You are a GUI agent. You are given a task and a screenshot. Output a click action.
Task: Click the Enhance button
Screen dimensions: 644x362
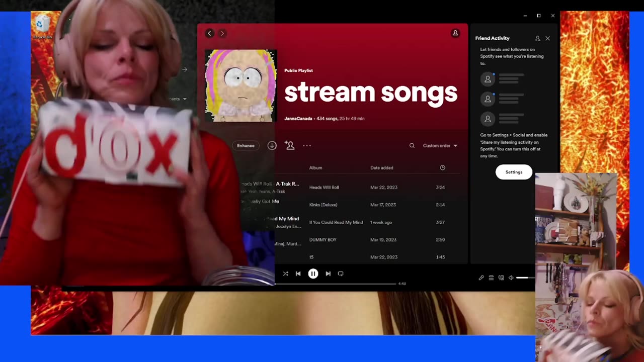[x=246, y=146]
